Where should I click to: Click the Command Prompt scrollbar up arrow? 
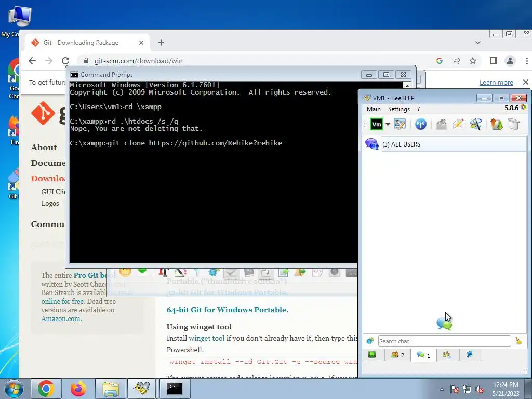[407, 85]
